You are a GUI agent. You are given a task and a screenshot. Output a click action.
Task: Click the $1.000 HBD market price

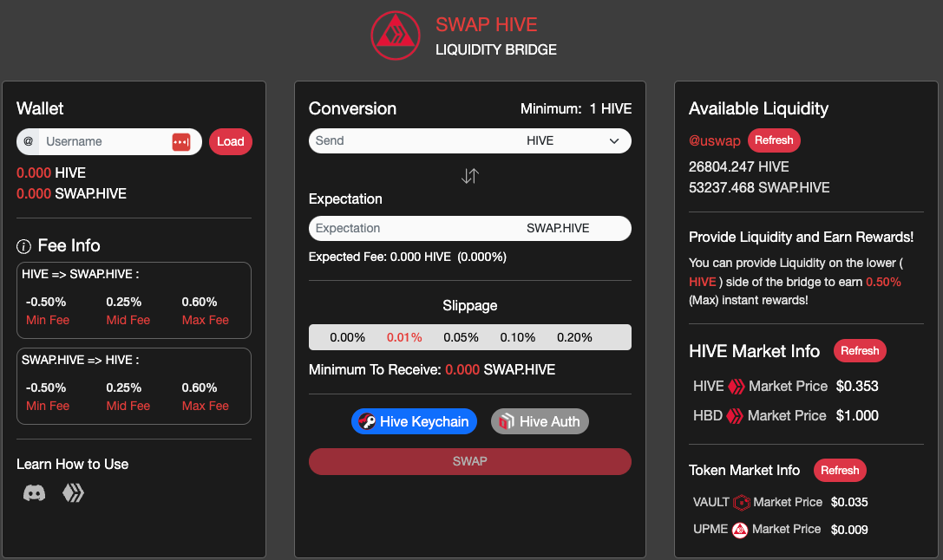857,416
